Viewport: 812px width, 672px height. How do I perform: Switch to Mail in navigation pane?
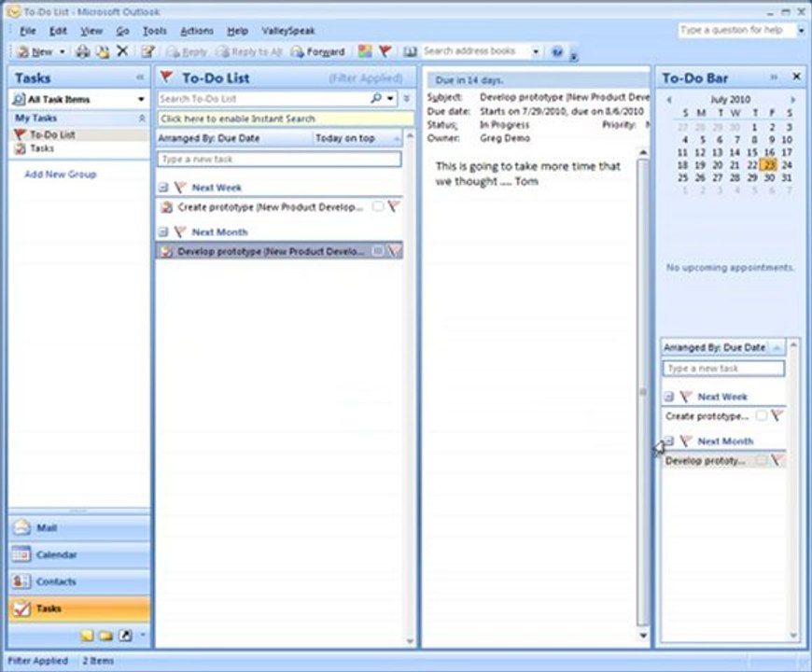[x=78, y=528]
